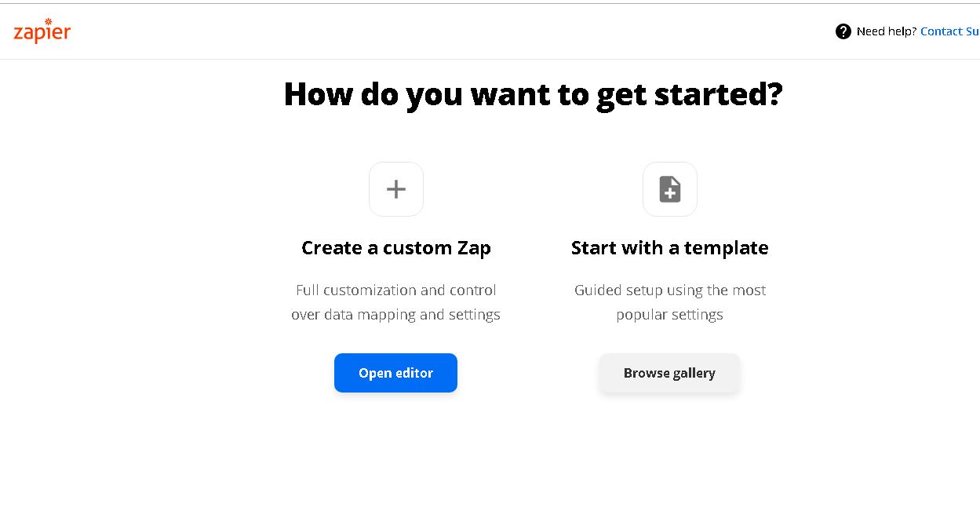Click the "popular settings" text line
This screenshot has height=515, width=980.
(670, 315)
